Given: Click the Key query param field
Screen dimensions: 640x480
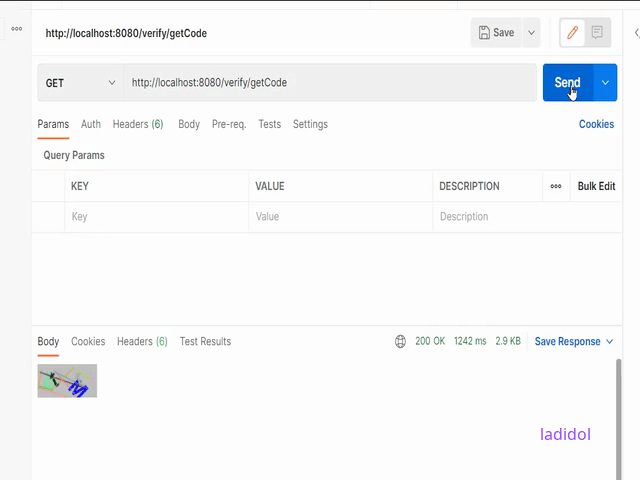Looking at the screenshot, I should (156, 217).
